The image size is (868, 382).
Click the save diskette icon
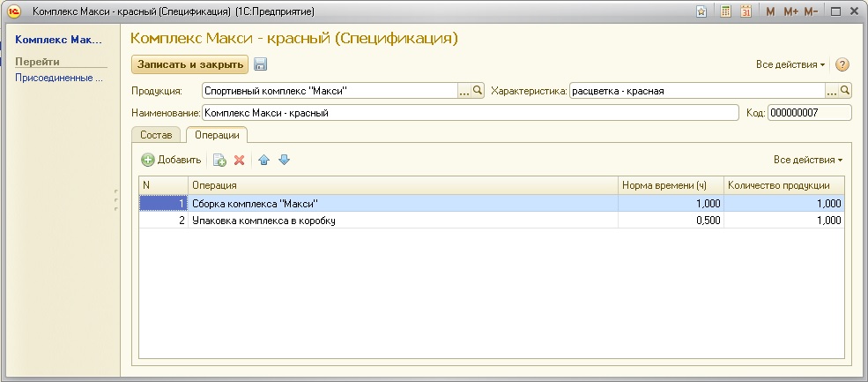(x=260, y=64)
